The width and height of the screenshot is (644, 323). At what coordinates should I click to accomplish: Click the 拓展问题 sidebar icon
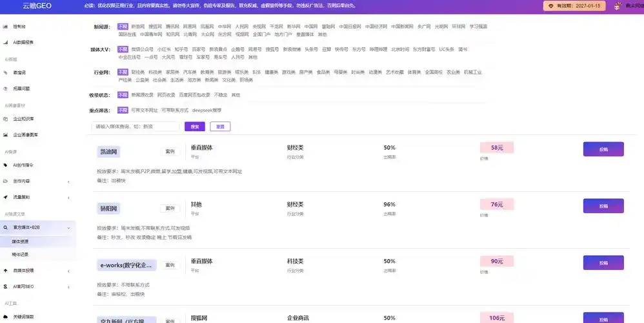pyautogui.click(x=6, y=88)
